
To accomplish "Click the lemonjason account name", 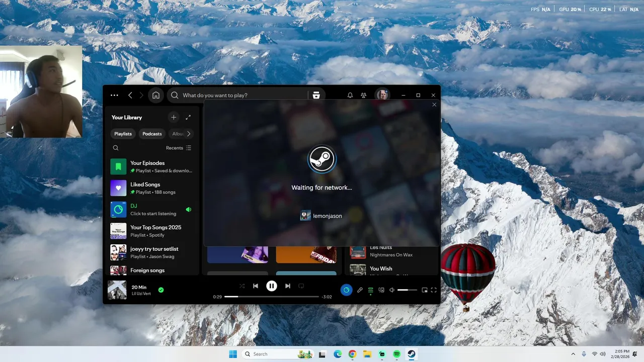I will point(328,216).
